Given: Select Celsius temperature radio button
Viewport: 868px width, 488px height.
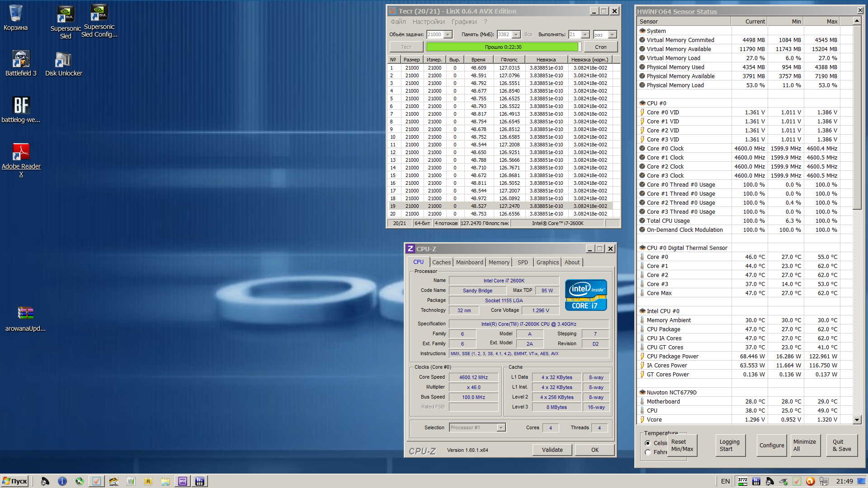Looking at the screenshot, I should (x=648, y=443).
